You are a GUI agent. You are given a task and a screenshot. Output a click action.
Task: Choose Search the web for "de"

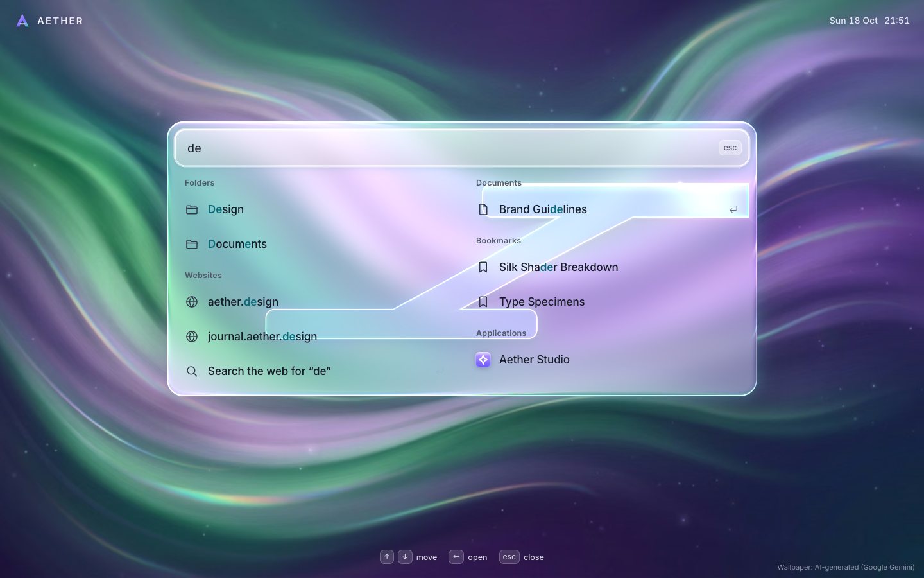[x=316, y=371]
